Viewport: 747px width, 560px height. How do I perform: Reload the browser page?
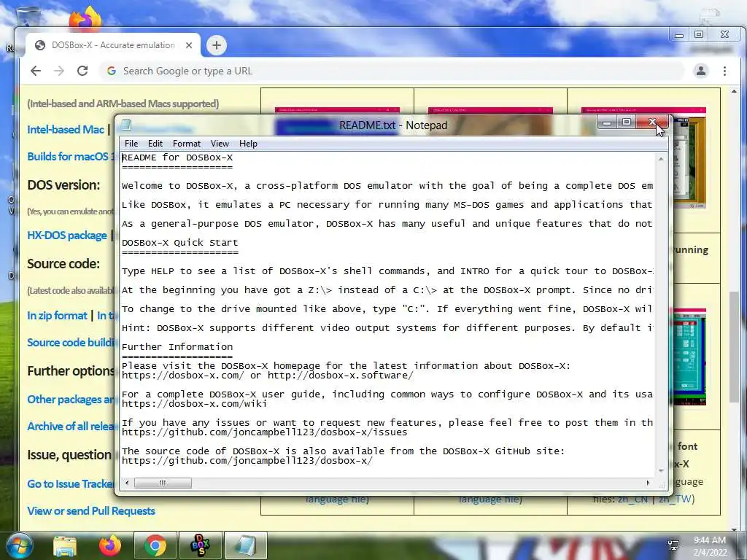click(82, 71)
